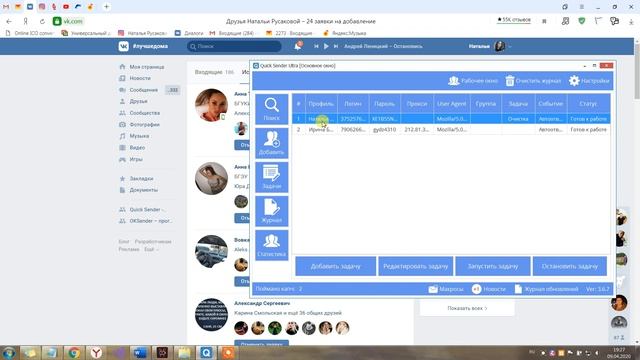Skip to previous track in VK player
The height and width of the screenshot is (360, 640).
pyautogui.click(x=316, y=47)
